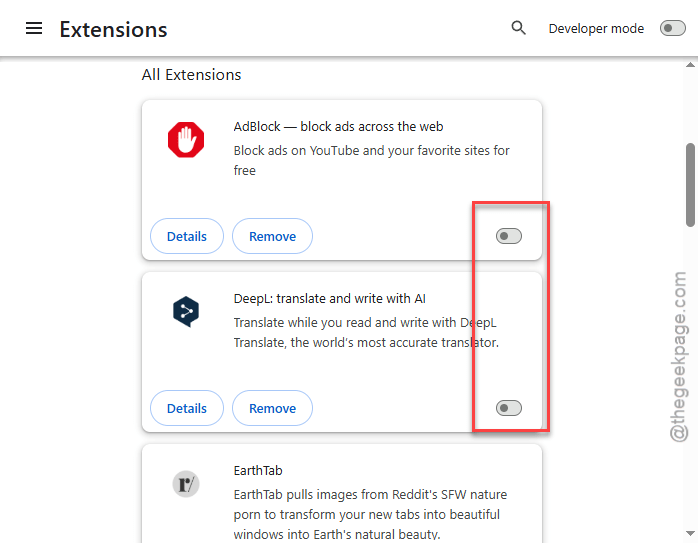
Task: Enable the AdBlock extension toggle
Action: [509, 236]
